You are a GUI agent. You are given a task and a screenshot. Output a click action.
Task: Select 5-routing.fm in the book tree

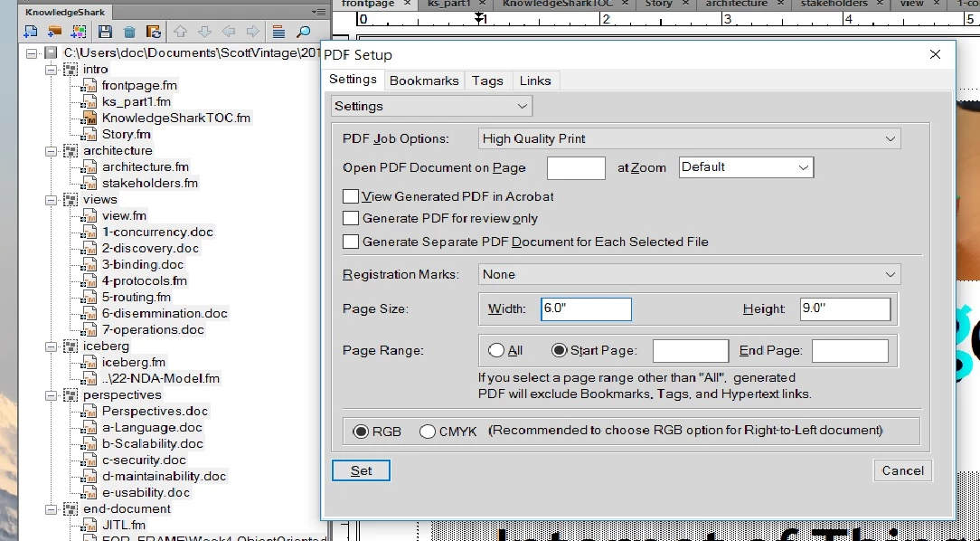(137, 297)
